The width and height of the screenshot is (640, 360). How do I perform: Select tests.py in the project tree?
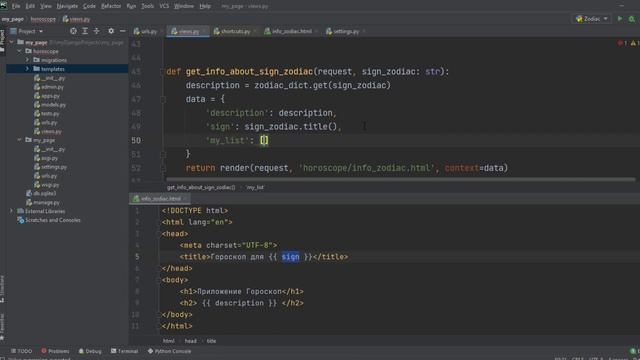click(x=47, y=114)
